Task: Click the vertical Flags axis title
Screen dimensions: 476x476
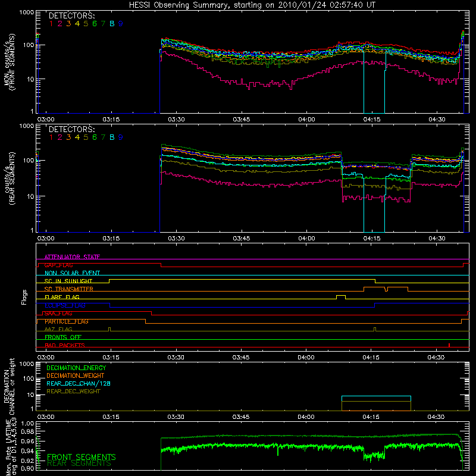Action: (24, 297)
